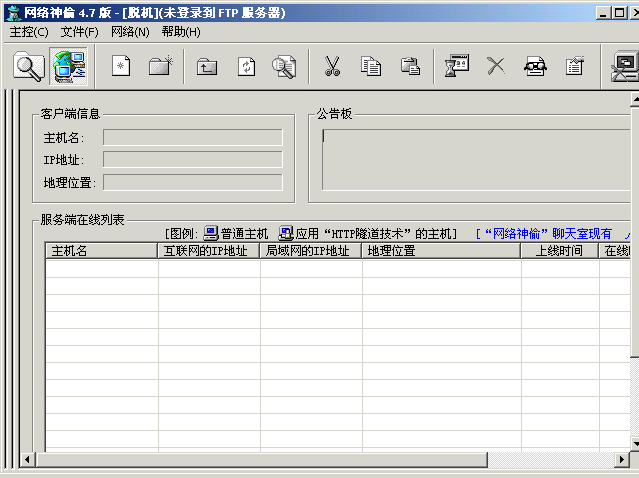639x478 pixels.
Task: Open the 文件(F) menu
Action: coord(80,32)
